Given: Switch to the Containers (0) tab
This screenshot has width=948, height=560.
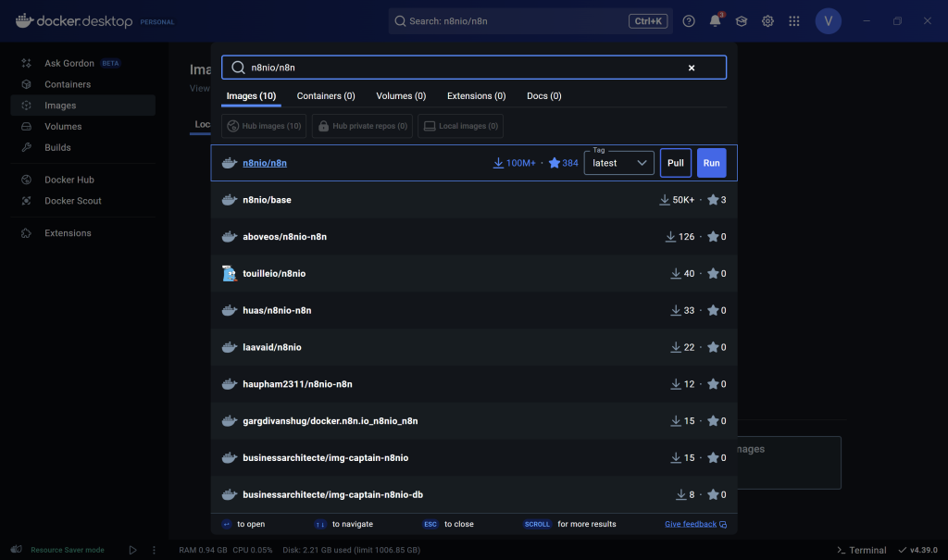Looking at the screenshot, I should pyautogui.click(x=326, y=96).
